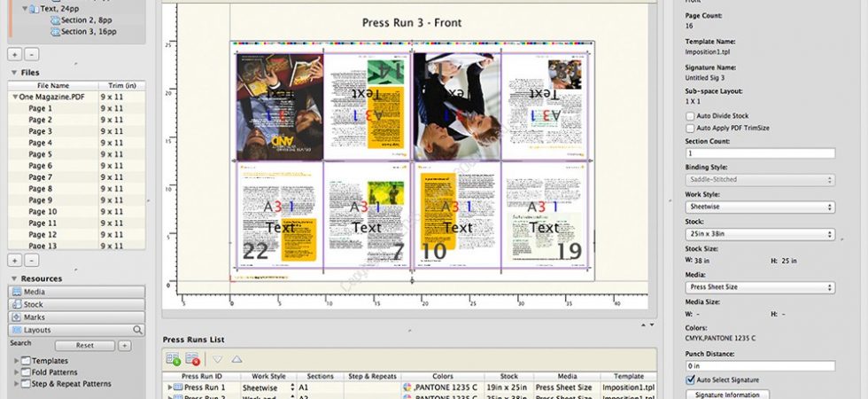Open the Work Style Sheetwise dropdown
868x399 pixels.
[760, 207]
